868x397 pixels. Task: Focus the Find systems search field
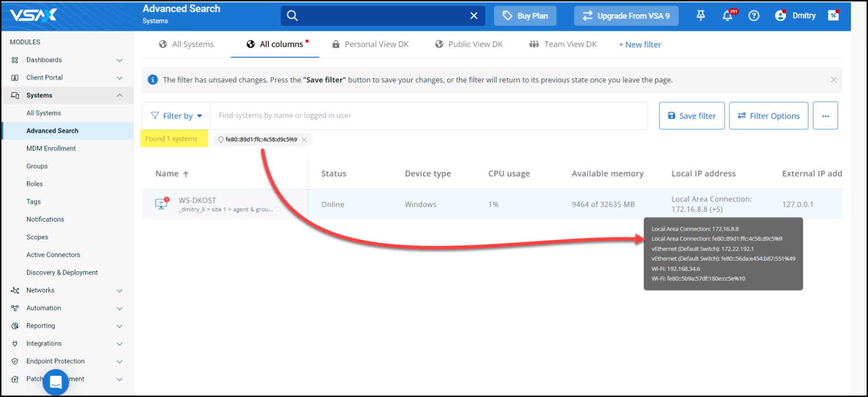click(x=429, y=115)
